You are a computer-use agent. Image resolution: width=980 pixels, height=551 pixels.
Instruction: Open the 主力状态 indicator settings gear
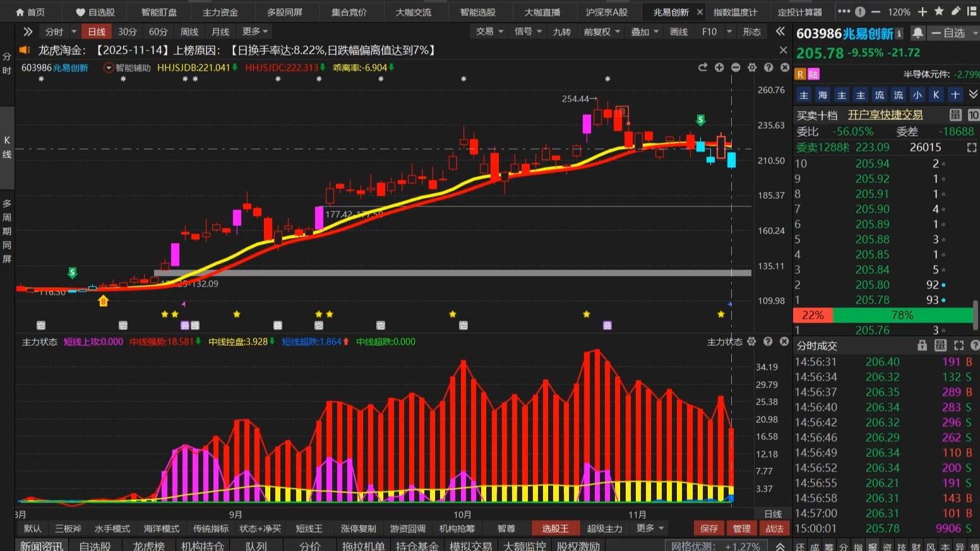pos(751,341)
